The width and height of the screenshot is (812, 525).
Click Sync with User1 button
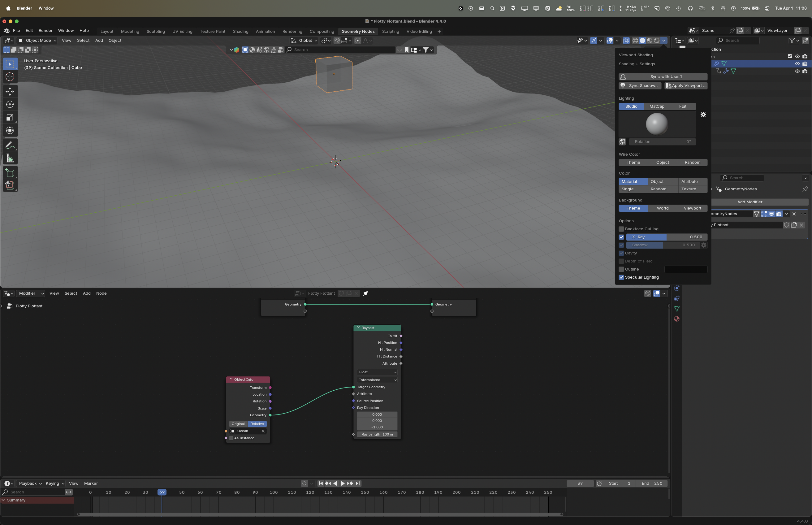tap(663, 77)
